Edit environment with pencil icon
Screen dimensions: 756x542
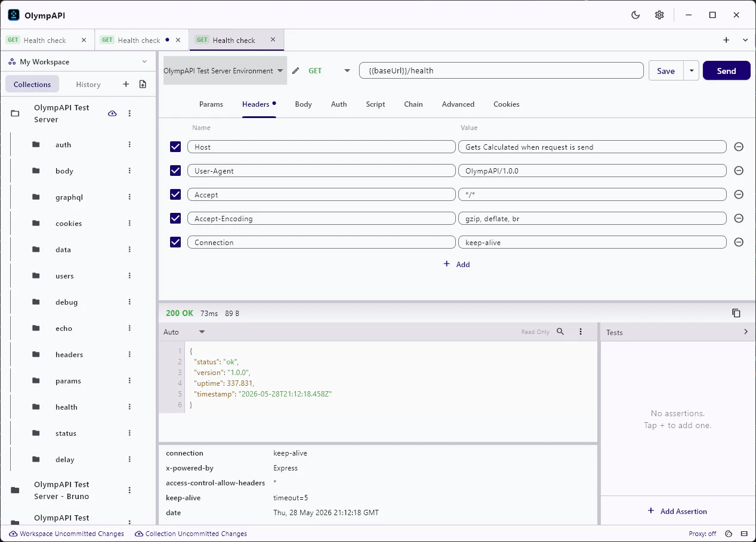click(295, 70)
